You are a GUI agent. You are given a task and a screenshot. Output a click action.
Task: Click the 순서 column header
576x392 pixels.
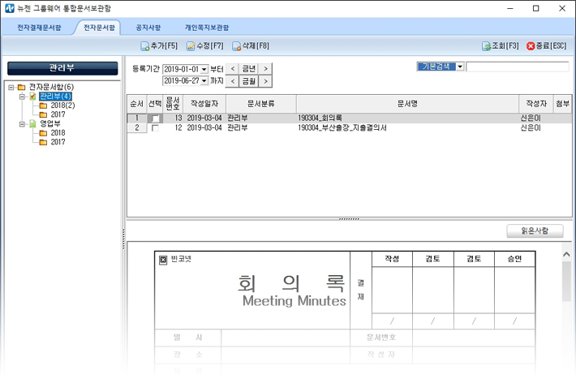coord(136,104)
